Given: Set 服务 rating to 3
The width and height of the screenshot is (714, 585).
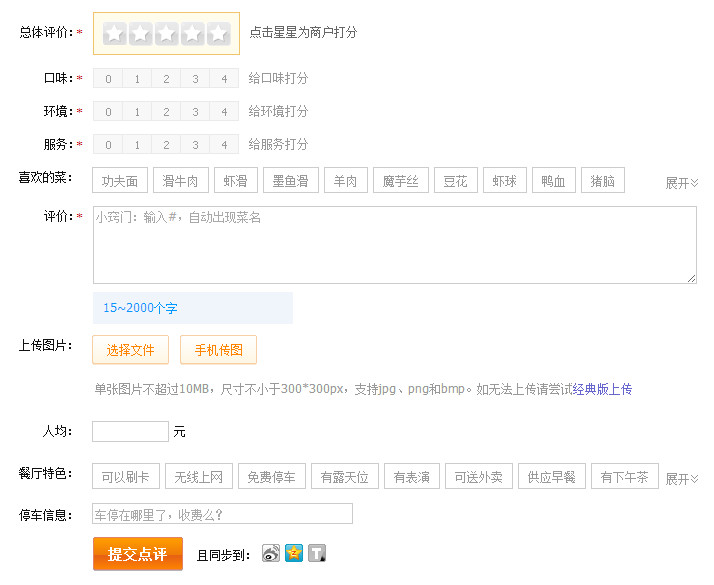Looking at the screenshot, I should (x=195, y=145).
